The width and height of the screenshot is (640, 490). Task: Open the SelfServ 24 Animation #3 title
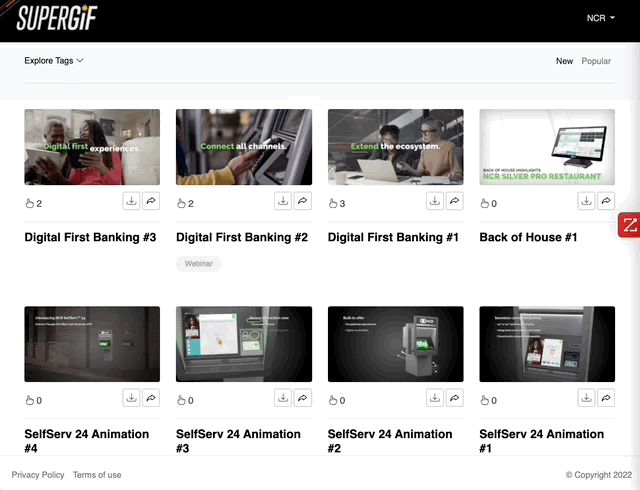tap(238, 441)
